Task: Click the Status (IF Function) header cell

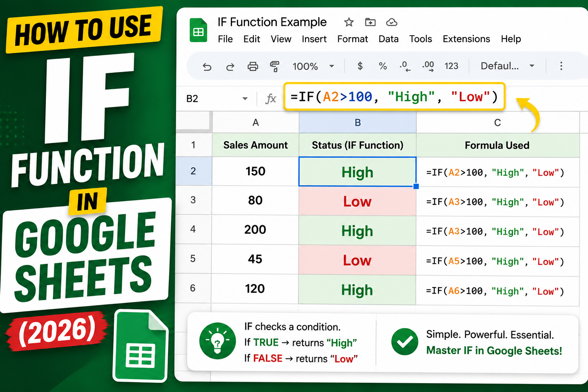Action: point(358,145)
